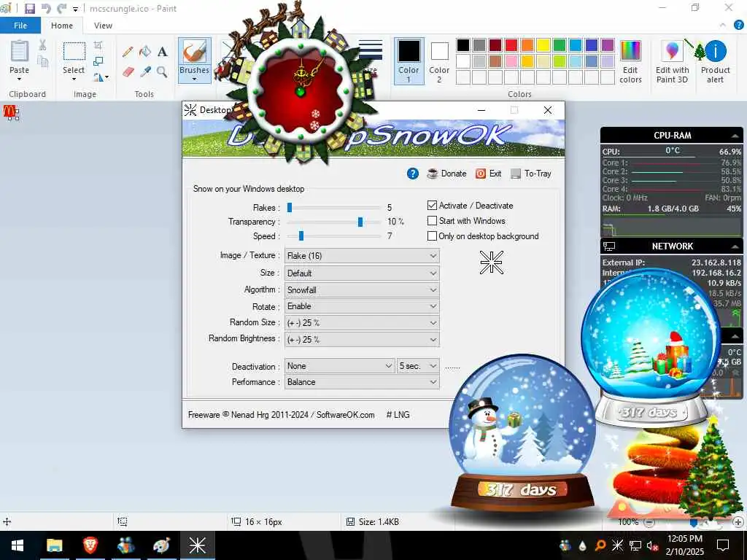Pick the Fill with color bucket tool
The image size is (747, 560).
click(145, 52)
